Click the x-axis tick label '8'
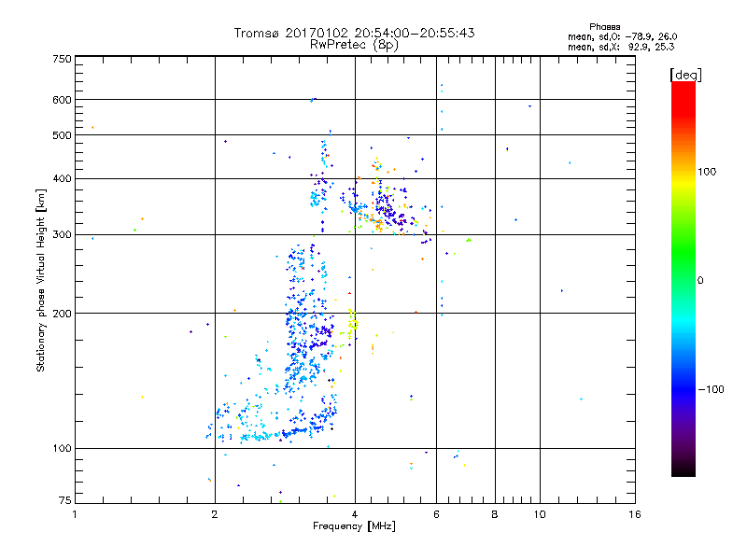 point(495,514)
